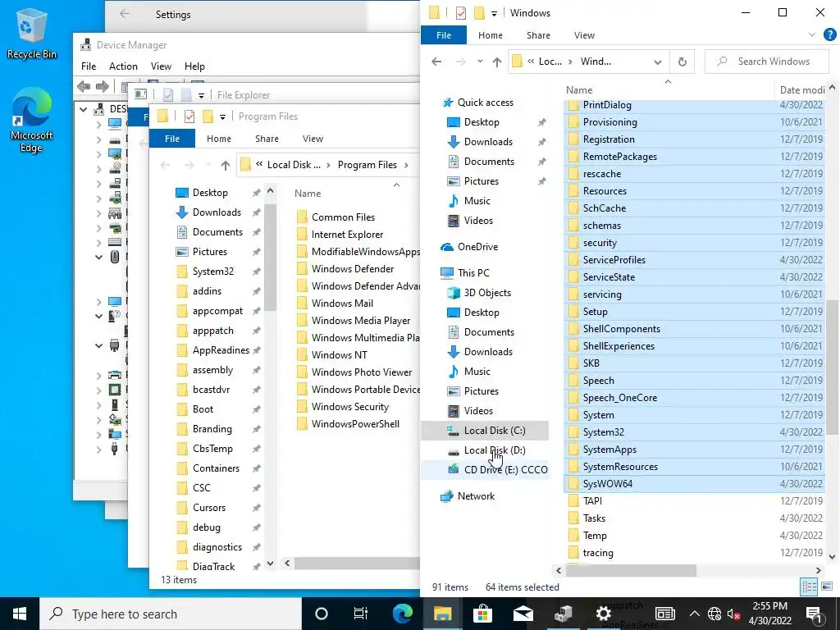The height and width of the screenshot is (630, 840).
Task: Collapse the DESKTOP root node in Device Manager
Action: coord(83,109)
